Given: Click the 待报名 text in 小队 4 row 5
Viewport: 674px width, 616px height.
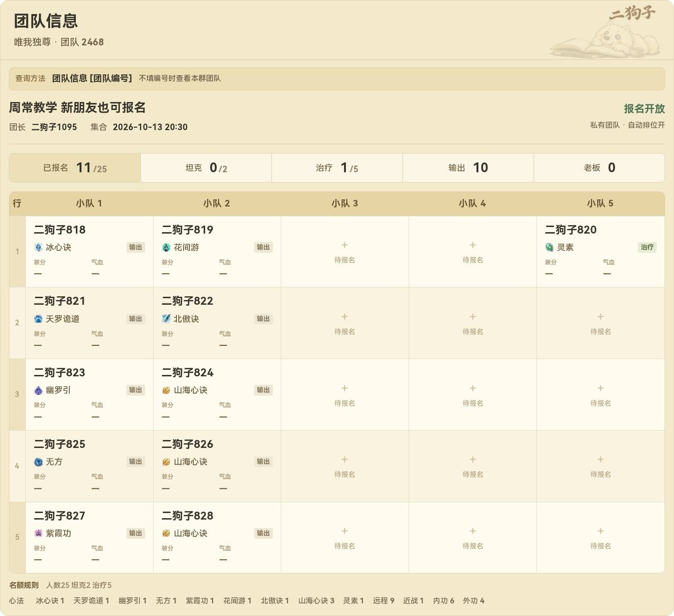Looking at the screenshot, I should tap(473, 546).
